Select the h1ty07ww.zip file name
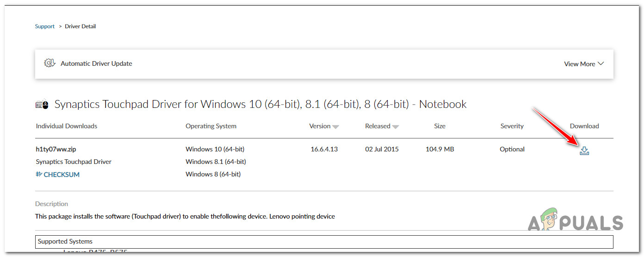This screenshot has height=257, width=644. point(56,149)
